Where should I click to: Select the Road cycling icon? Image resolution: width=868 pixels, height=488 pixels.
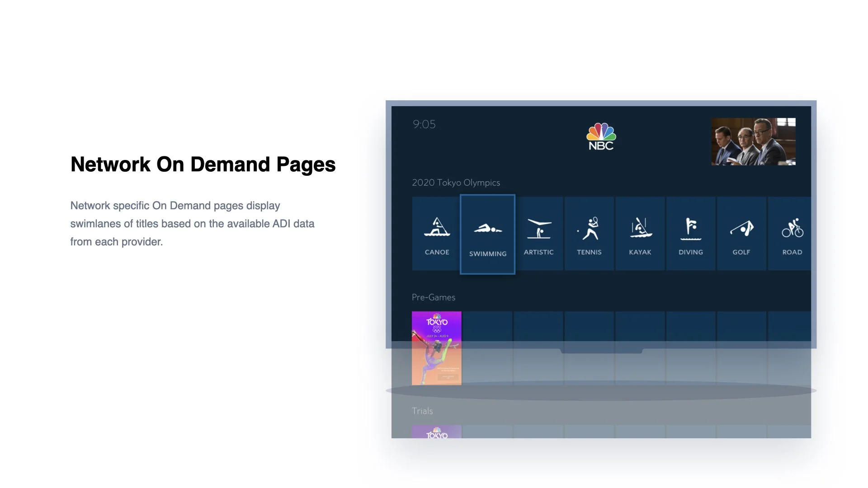click(x=792, y=229)
